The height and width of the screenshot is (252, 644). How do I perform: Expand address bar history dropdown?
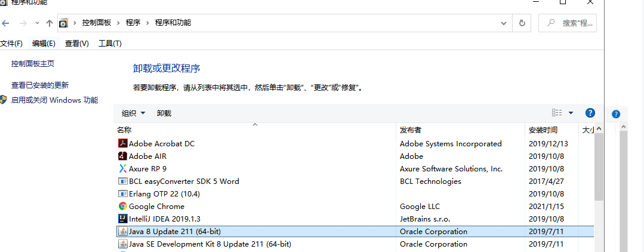504,23
